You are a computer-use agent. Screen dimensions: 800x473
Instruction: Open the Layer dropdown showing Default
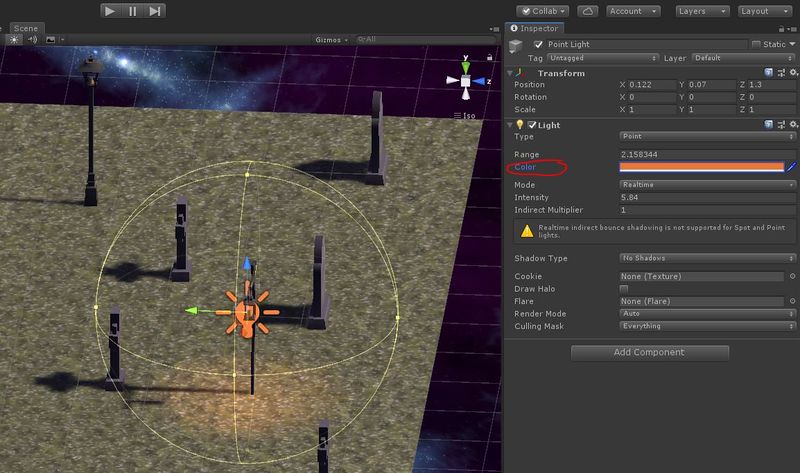[743, 58]
